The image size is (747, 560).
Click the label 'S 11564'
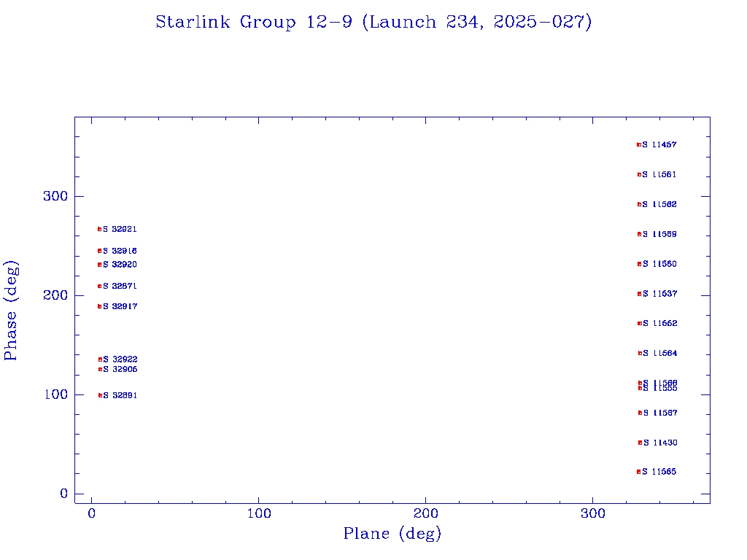pos(659,353)
